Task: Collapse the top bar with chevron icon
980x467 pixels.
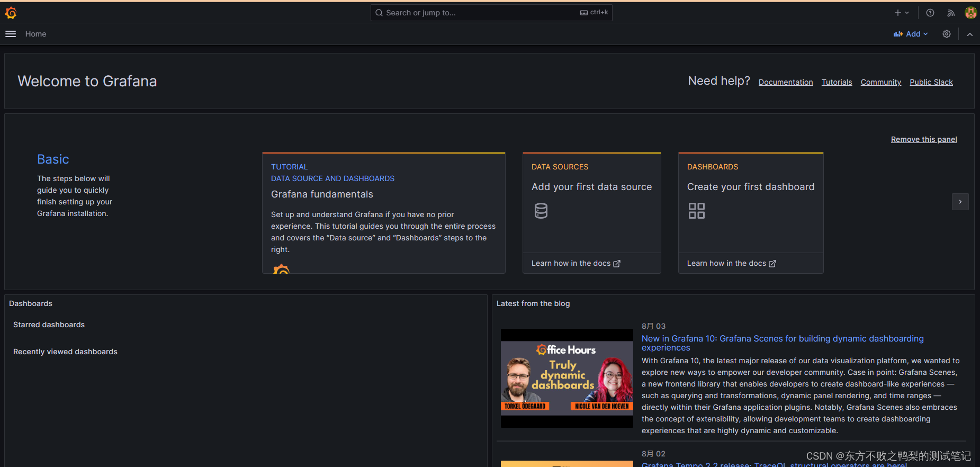Action: (x=970, y=34)
